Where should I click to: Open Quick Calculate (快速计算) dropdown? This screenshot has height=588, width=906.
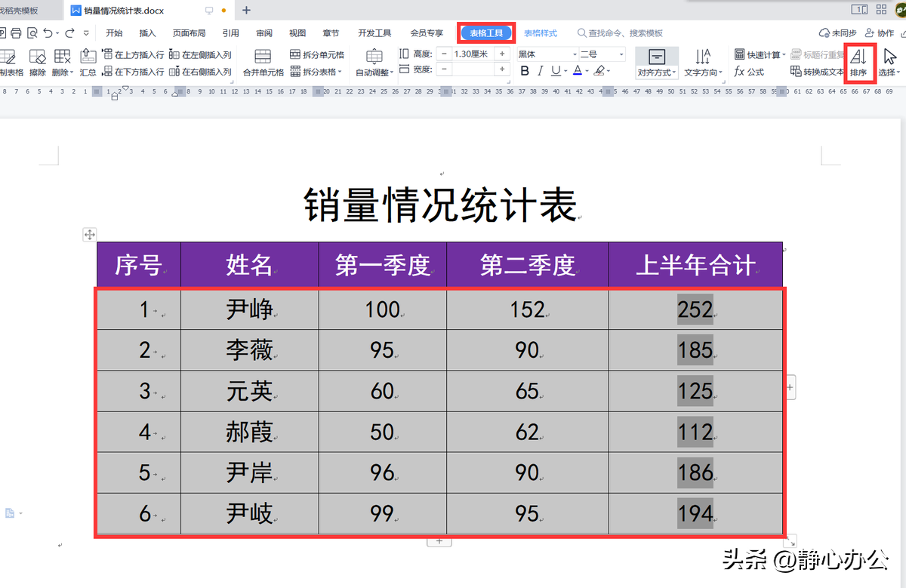click(x=760, y=55)
